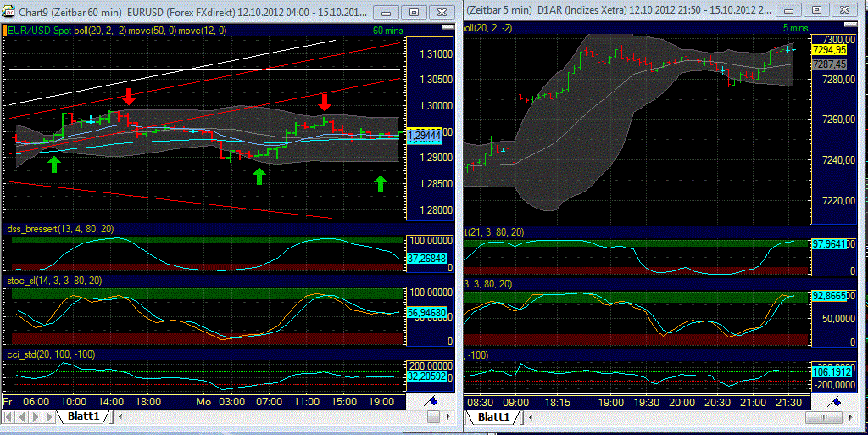Click the '21:30' time axis label
Image resolution: width=868 pixels, height=435 pixels.
point(788,402)
